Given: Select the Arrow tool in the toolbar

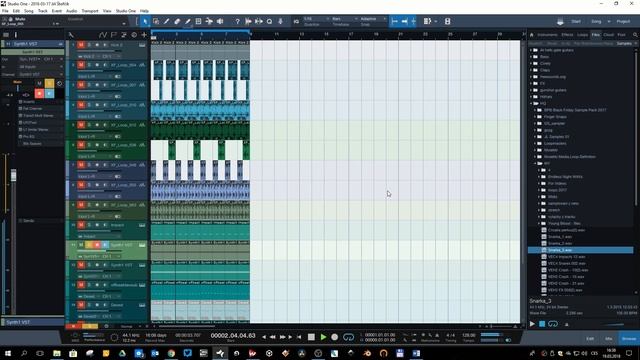Looking at the screenshot, I should coord(145,21).
